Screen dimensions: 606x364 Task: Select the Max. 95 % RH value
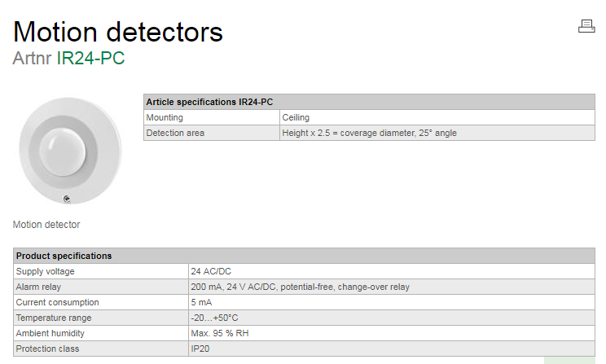pyautogui.click(x=220, y=333)
